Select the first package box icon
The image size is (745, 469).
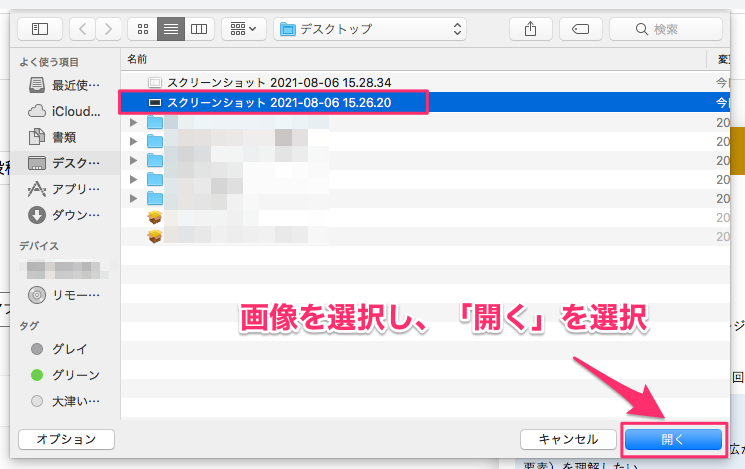click(155, 217)
